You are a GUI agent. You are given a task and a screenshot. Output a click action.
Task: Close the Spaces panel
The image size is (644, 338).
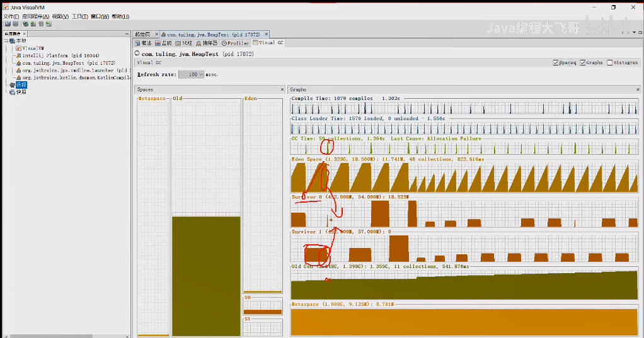282,89
